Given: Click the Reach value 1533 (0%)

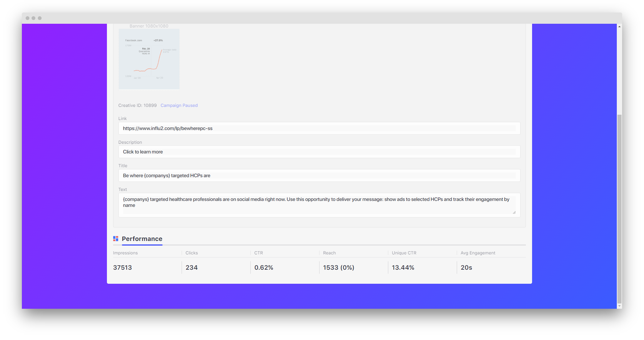Looking at the screenshot, I should [x=339, y=267].
